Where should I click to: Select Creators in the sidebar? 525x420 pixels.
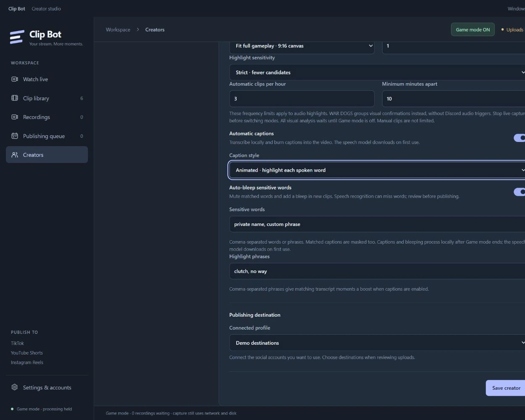[47, 155]
